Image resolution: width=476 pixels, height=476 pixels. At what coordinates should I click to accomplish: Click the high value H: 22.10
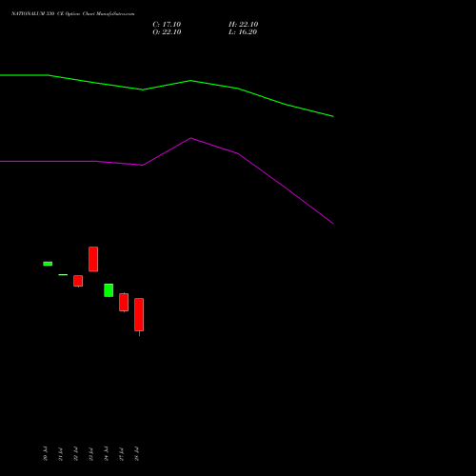pyautogui.click(x=243, y=25)
